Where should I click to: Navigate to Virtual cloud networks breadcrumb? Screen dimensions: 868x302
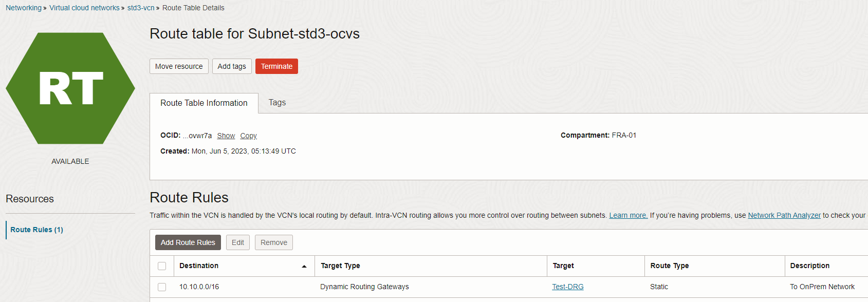(84, 8)
